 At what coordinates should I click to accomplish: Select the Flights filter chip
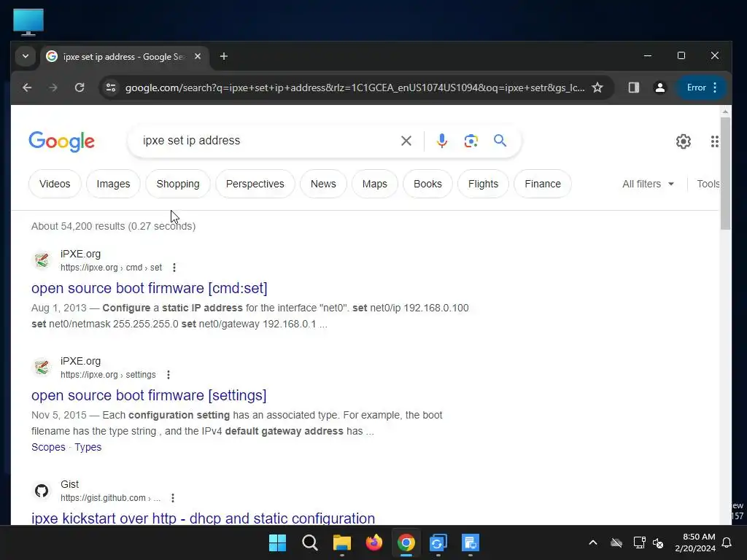pyautogui.click(x=483, y=184)
